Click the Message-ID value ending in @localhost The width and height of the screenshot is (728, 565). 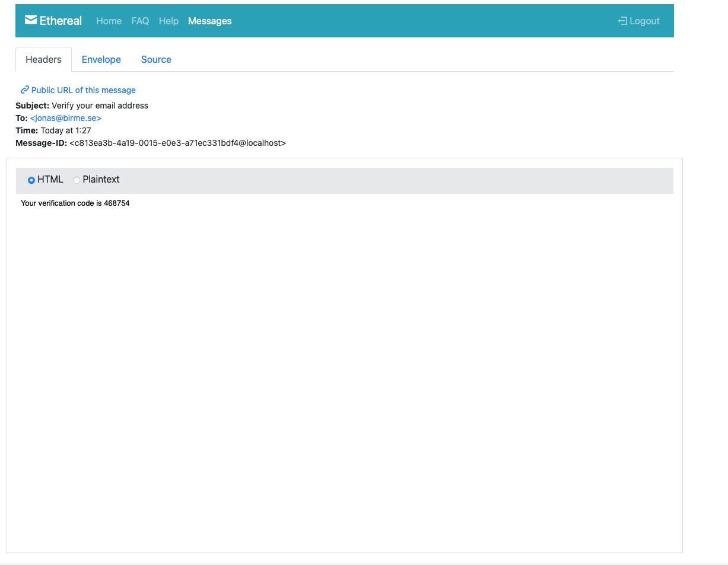[177, 143]
